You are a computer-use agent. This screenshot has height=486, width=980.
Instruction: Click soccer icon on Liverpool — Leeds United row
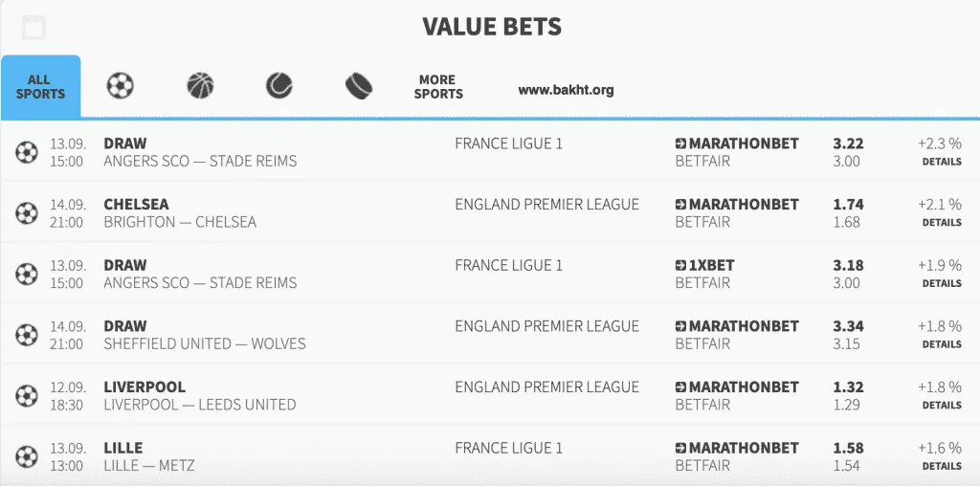(x=26, y=395)
